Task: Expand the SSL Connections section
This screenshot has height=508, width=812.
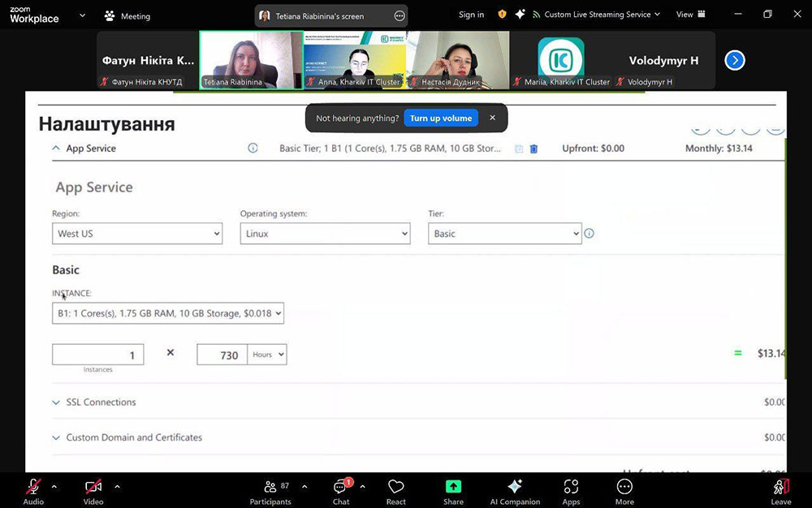Action: pyautogui.click(x=94, y=402)
